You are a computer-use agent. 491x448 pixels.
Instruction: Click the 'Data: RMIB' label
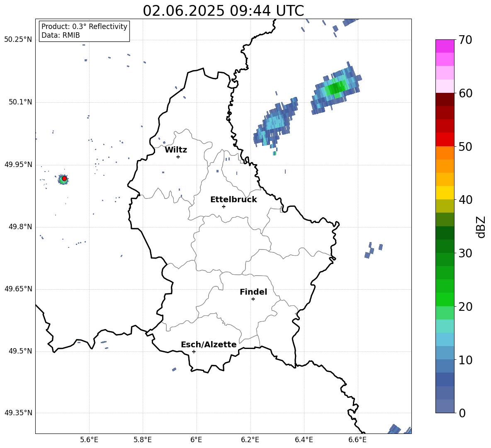tap(61, 35)
